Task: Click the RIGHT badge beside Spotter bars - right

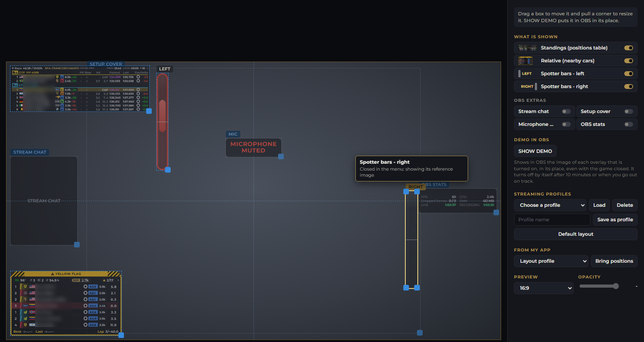Action: pyautogui.click(x=528, y=87)
